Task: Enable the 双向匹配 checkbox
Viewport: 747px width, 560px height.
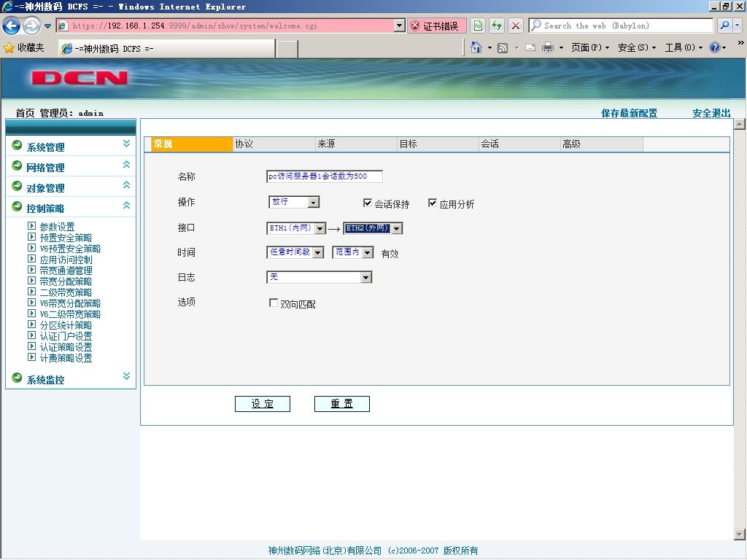Action: 274,303
